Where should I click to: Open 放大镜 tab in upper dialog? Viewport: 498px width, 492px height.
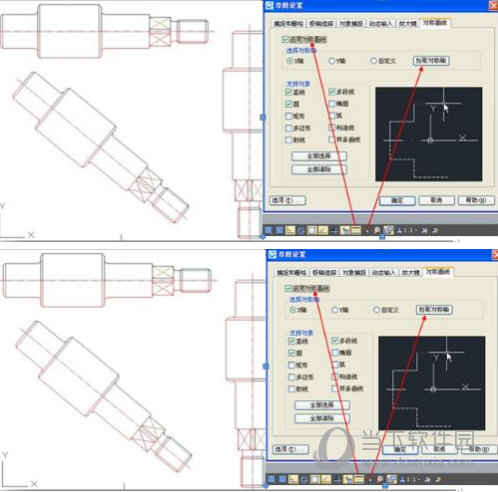[x=408, y=24]
